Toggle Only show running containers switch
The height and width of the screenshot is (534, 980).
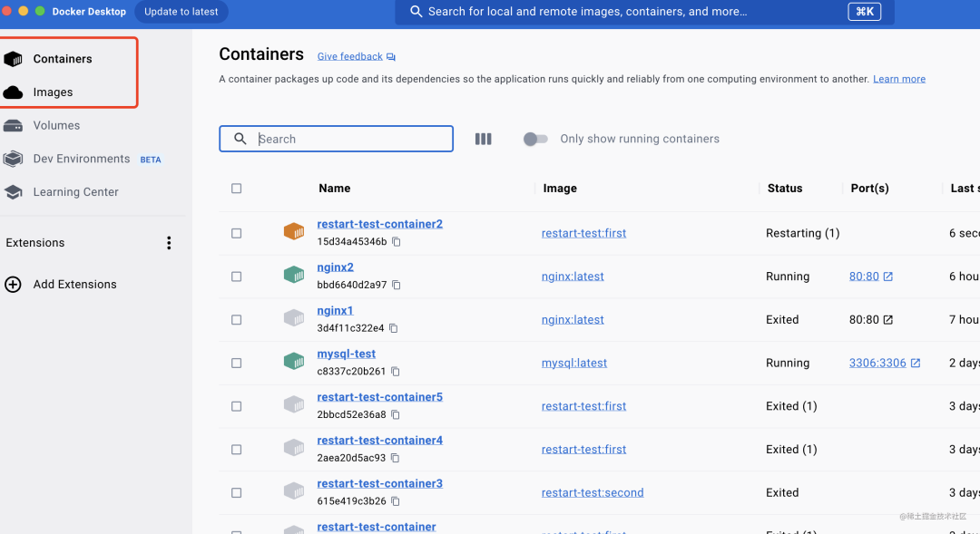point(535,139)
